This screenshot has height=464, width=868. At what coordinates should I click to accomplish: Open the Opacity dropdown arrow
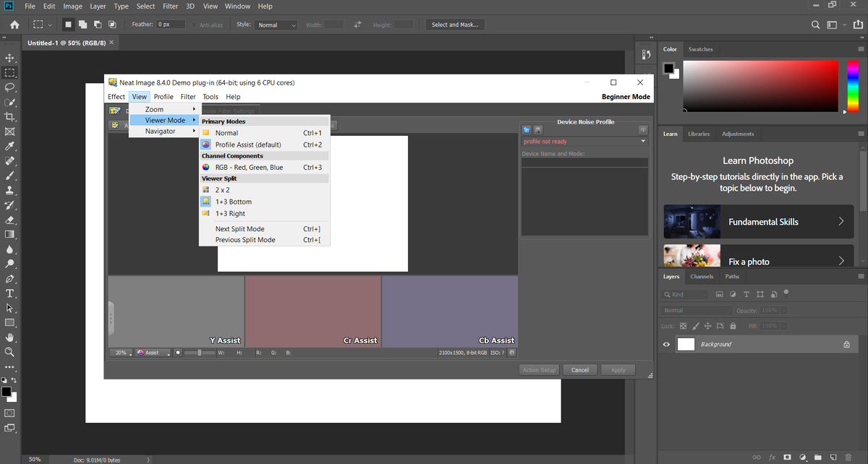pyautogui.click(x=784, y=310)
